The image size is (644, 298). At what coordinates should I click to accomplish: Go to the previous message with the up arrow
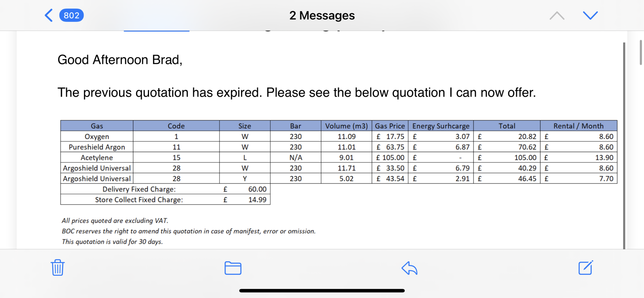[x=557, y=15]
